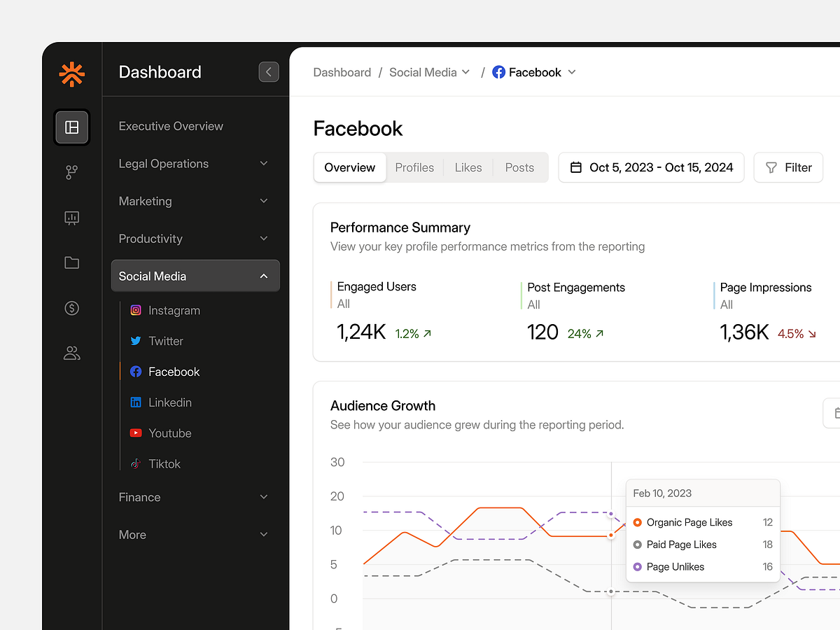Click Executive Overview in the sidebar
The image size is (840, 630).
click(x=171, y=126)
